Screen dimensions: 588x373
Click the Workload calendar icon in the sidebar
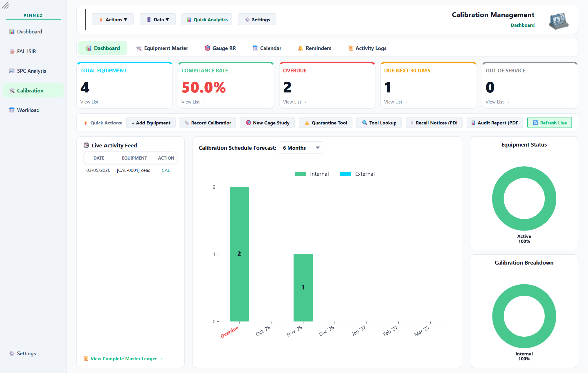point(12,110)
